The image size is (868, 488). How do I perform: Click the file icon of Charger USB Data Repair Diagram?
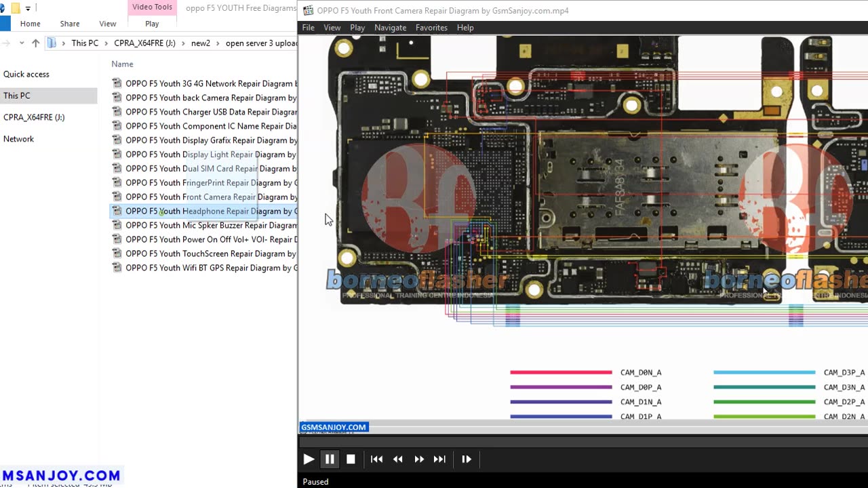117,112
